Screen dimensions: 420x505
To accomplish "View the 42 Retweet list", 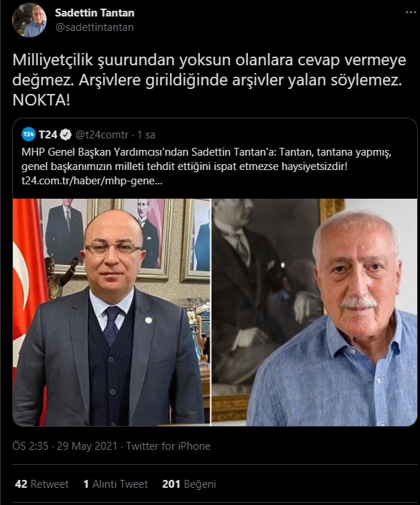I will 42,484.
